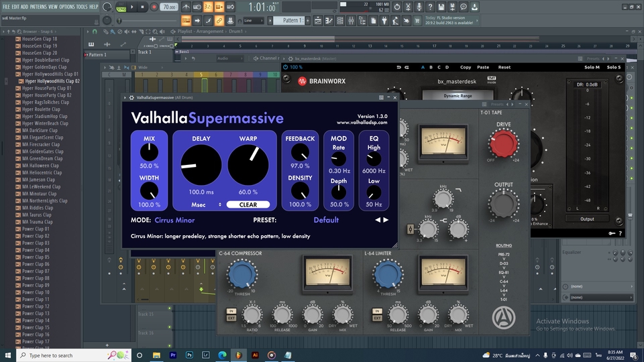Go to next preset arrow in Valhalla
Viewport: 644px width, 362px height.
point(386,220)
